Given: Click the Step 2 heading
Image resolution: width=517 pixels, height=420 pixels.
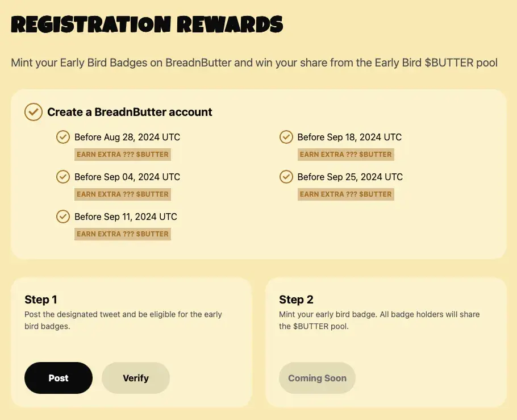Looking at the screenshot, I should 296,300.
